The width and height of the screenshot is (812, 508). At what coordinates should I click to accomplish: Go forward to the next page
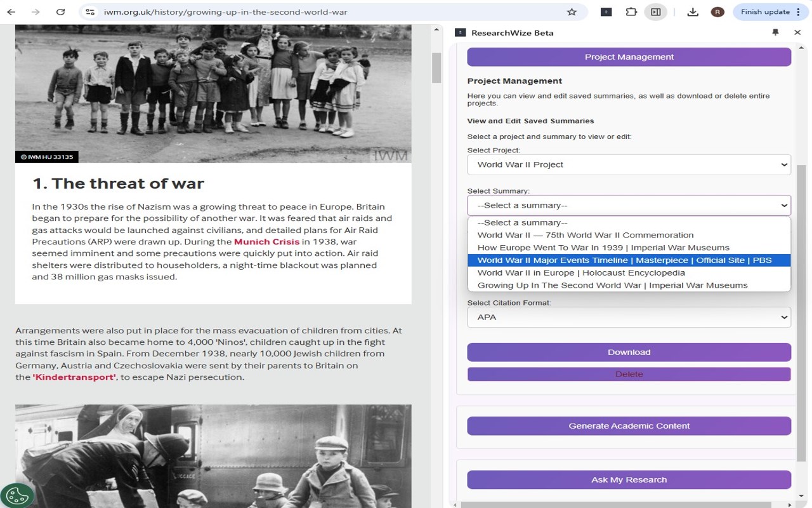pos(36,12)
